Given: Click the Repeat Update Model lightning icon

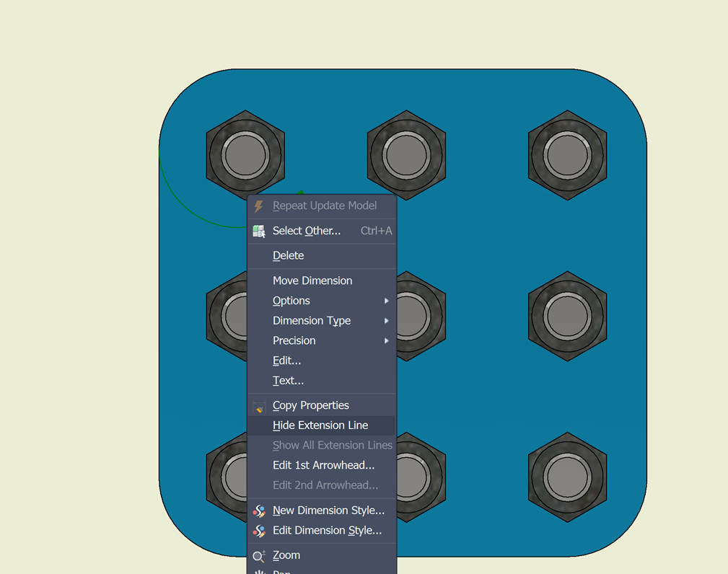Looking at the screenshot, I should coord(258,206).
